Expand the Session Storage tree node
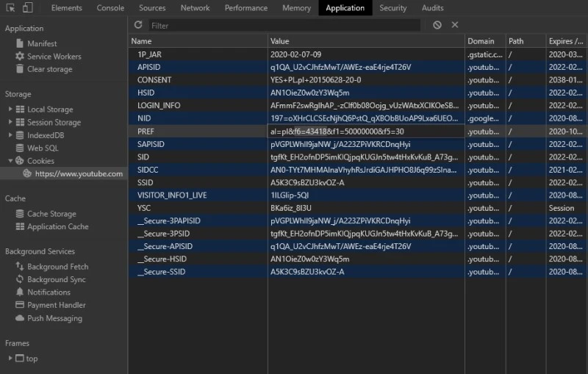Image resolution: width=588 pixels, height=374 pixels. 10,123
